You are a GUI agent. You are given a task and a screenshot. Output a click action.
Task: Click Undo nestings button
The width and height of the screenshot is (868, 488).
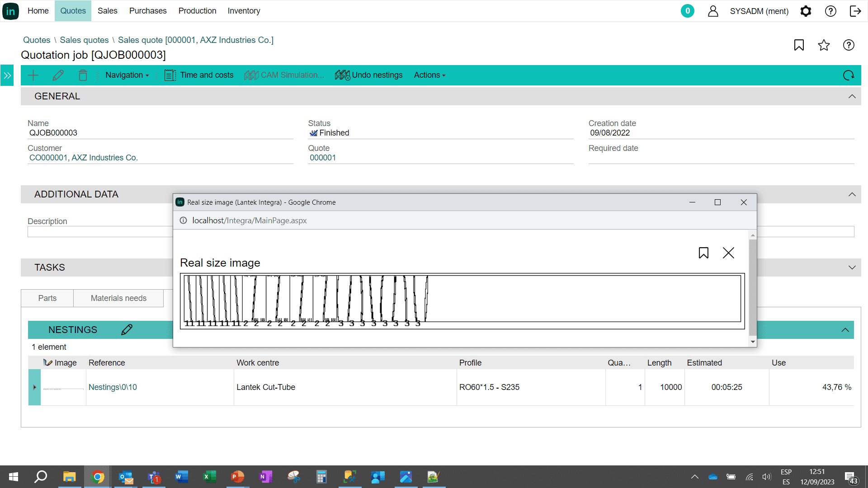pos(369,75)
